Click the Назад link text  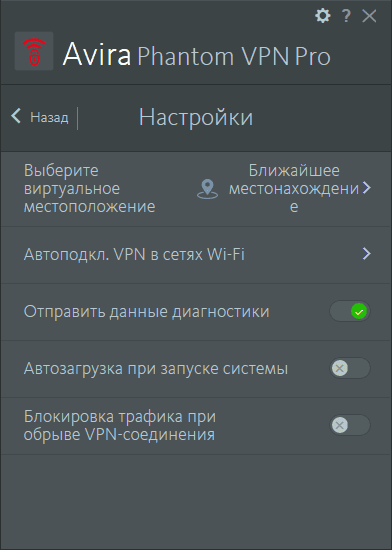click(49, 117)
